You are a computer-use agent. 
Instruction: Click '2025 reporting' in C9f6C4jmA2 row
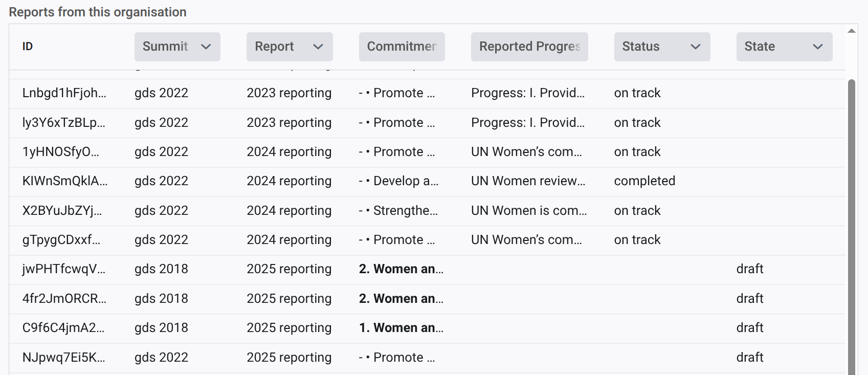[x=289, y=328]
